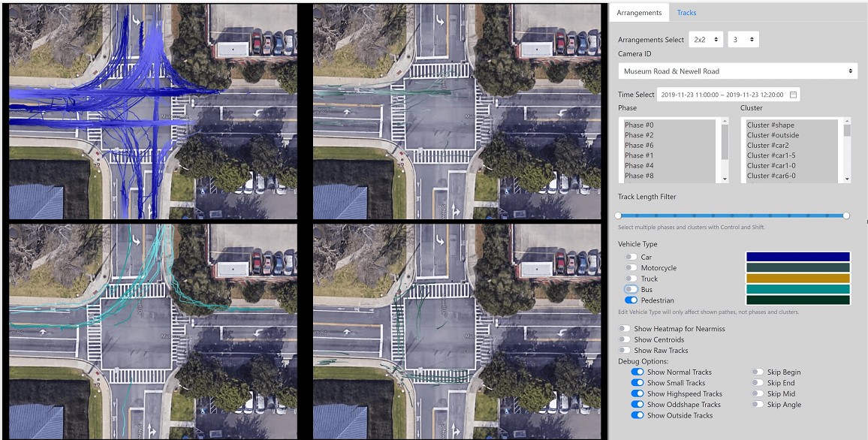Turn off the Pedestrian toggle

coord(631,300)
